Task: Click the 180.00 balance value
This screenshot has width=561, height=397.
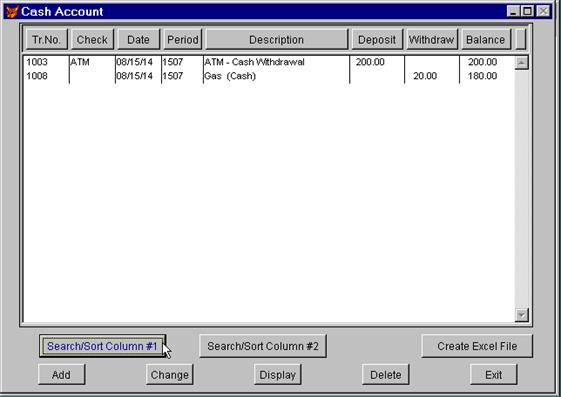Action: tap(482, 76)
